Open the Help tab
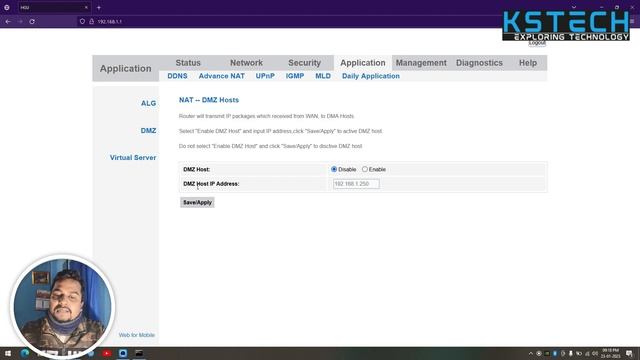640x360 pixels. click(x=528, y=63)
